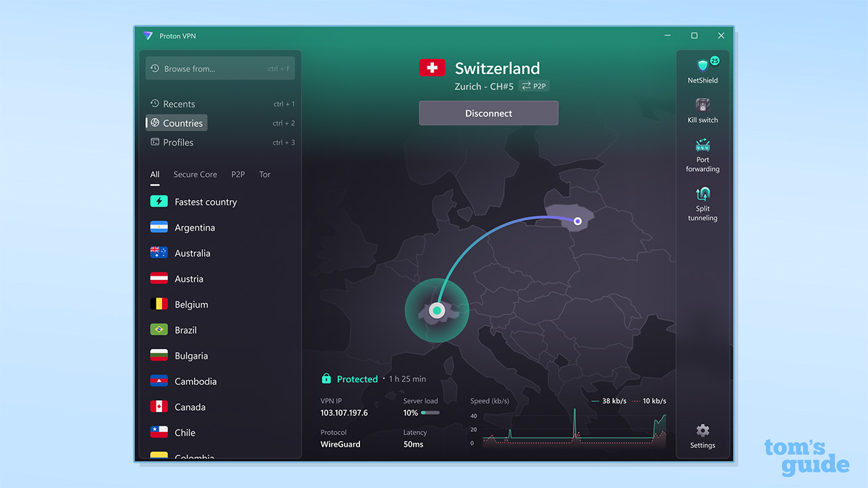Image resolution: width=868 pixels, height=488 pixels.
Task: Click the user location dot on the map
Action: (577, 221)
